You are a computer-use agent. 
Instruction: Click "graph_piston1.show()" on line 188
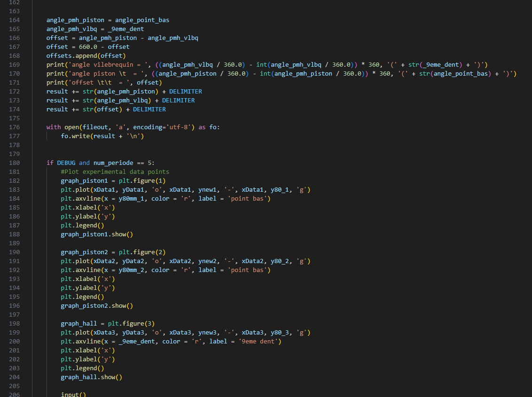coord(97,234)
